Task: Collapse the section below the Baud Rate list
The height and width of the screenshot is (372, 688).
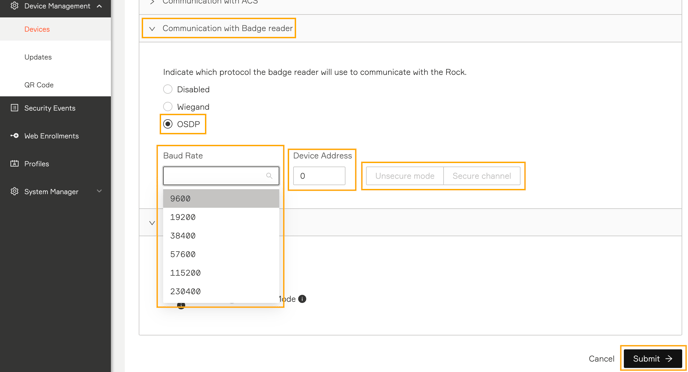Action: pos(152,223)
